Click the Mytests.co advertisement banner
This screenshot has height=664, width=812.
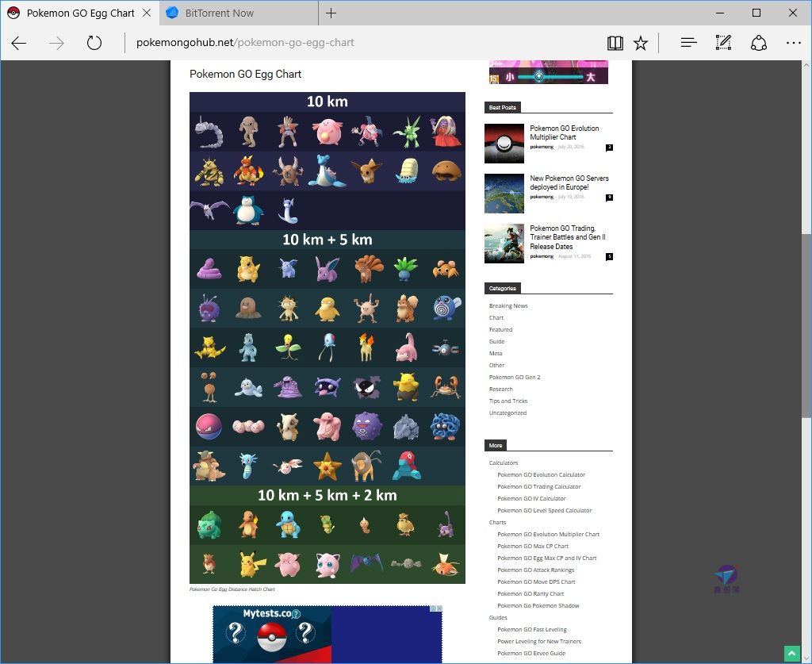[327, 635]
